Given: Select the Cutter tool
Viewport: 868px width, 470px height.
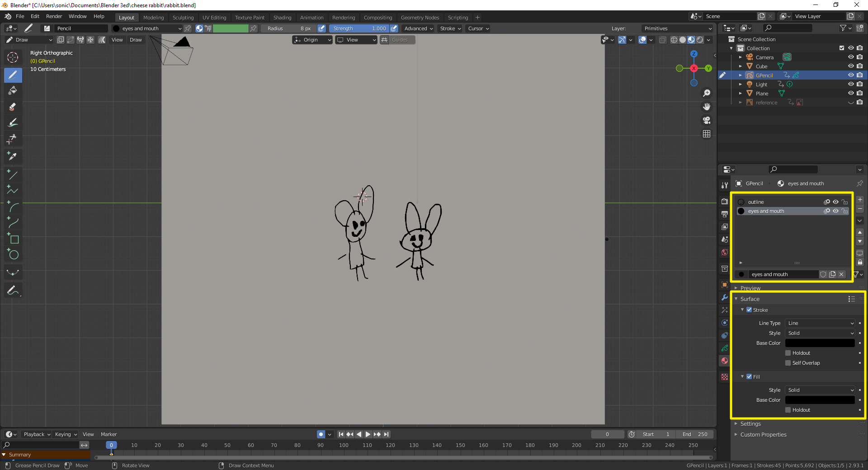Looking at the screenshot, I should (13, 139).
